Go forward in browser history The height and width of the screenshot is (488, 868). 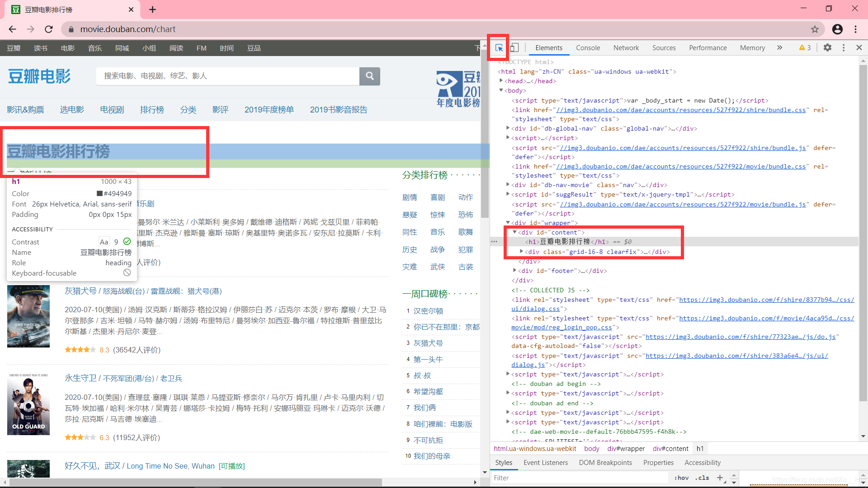pyautogui.click(x=30, y=29)
